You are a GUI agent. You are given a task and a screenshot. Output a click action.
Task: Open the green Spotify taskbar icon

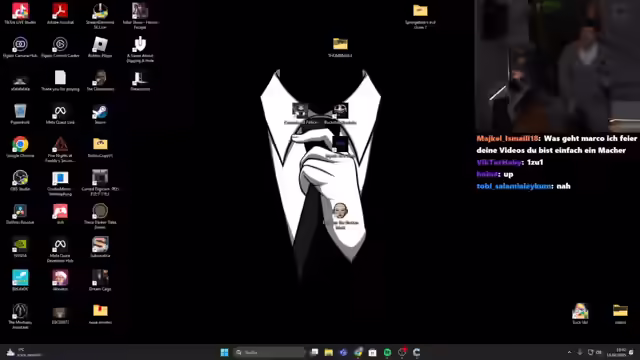pyautogui.click(x=387, y=352)
